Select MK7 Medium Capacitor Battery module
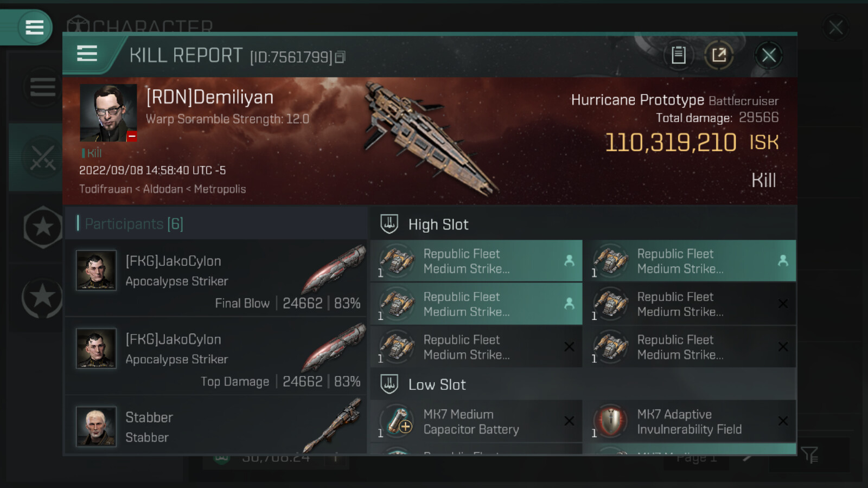 point(476,421)
